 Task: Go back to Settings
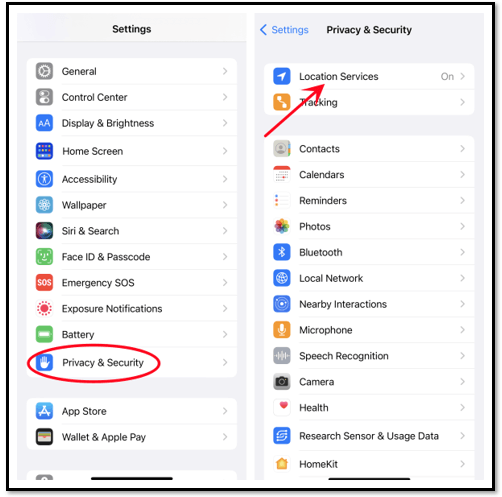284,30
